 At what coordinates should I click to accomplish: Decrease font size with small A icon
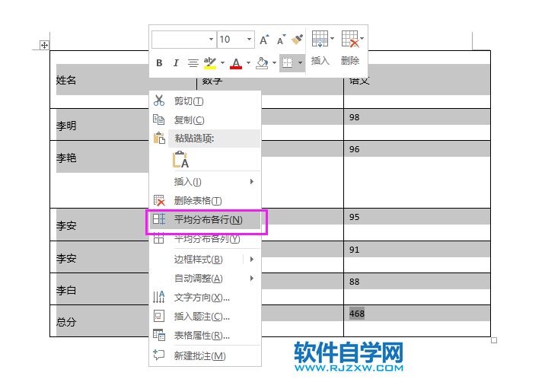(281, 40)
